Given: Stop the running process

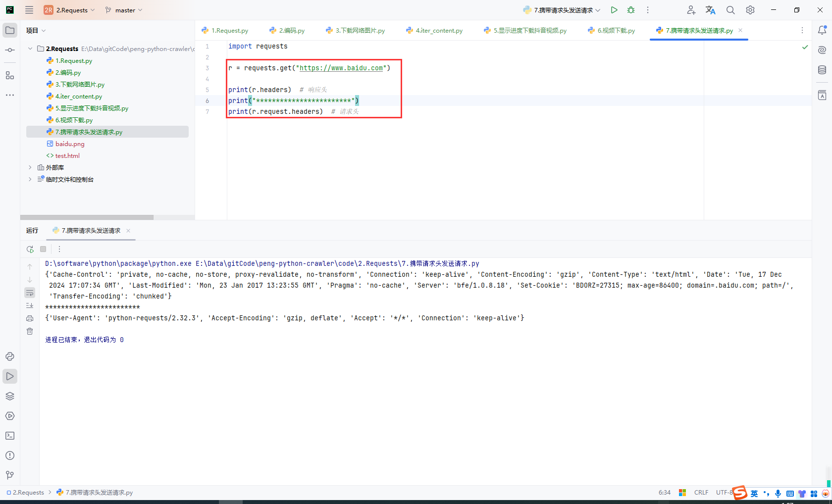Looking at the screenshot, I should pos(43,249).
